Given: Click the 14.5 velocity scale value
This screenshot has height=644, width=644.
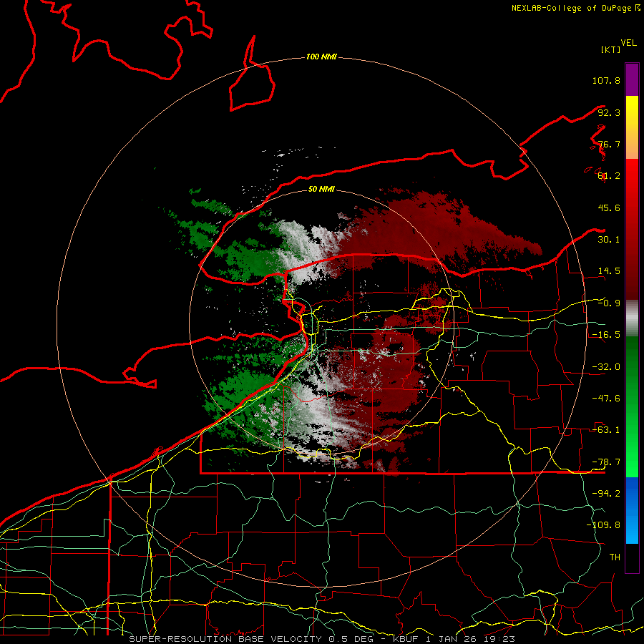Looking at the screenshot, I should 609,271.
